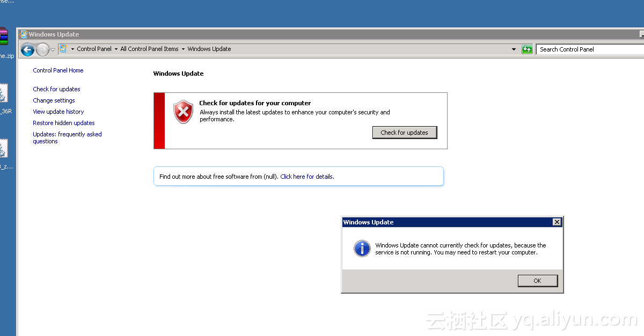The image size is (644, 336).
Task: Click the red shield error icon
Action: 183,112
